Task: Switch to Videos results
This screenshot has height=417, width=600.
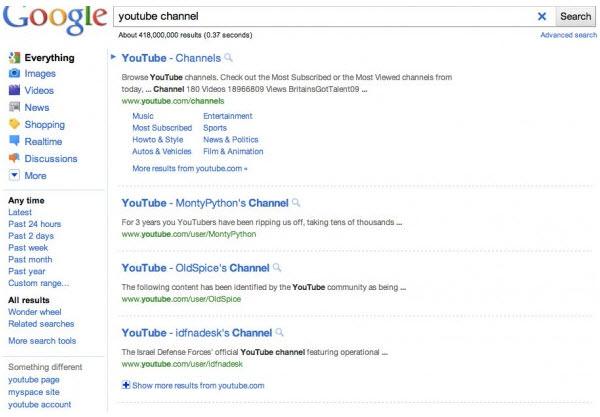Action: pos(39,91)
